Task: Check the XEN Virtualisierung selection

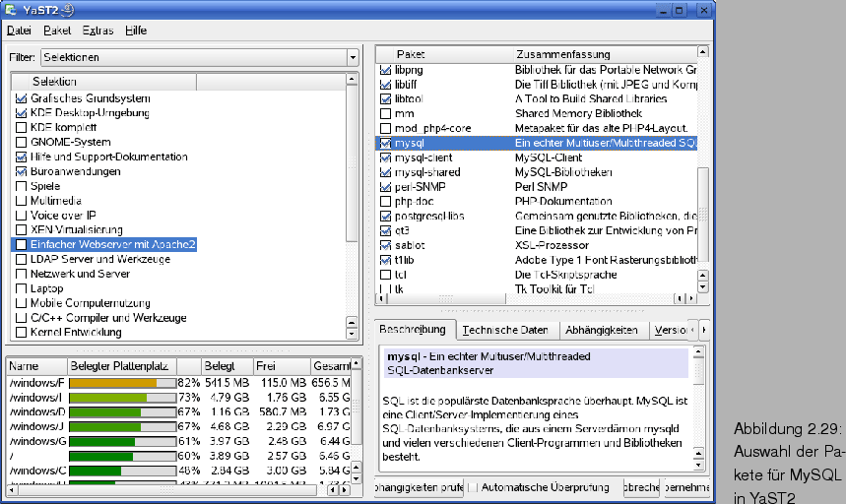Action: [x=21, y=229]
